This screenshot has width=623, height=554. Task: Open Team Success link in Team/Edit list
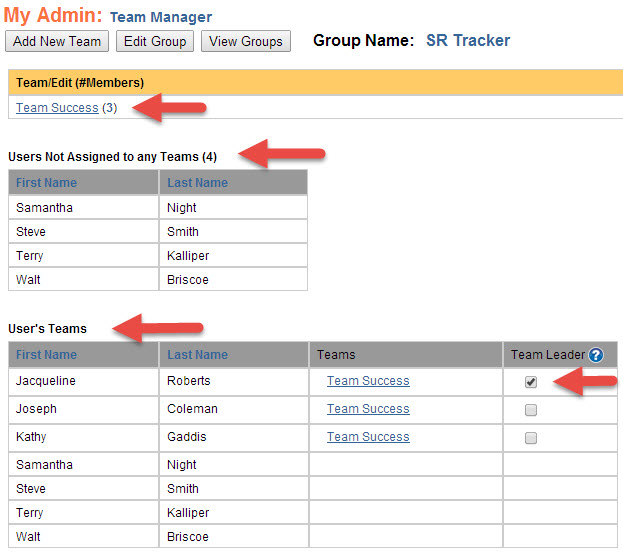(57, 108)
